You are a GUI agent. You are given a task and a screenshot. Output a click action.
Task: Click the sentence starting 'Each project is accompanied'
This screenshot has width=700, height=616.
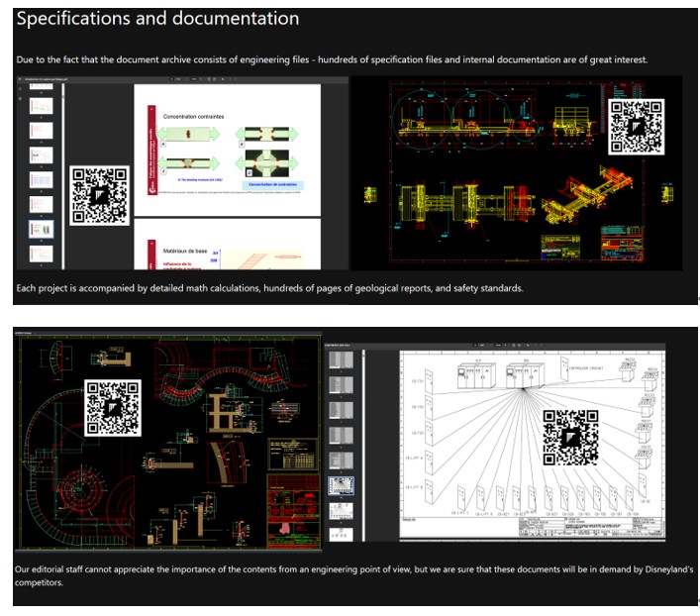(269, 288)
